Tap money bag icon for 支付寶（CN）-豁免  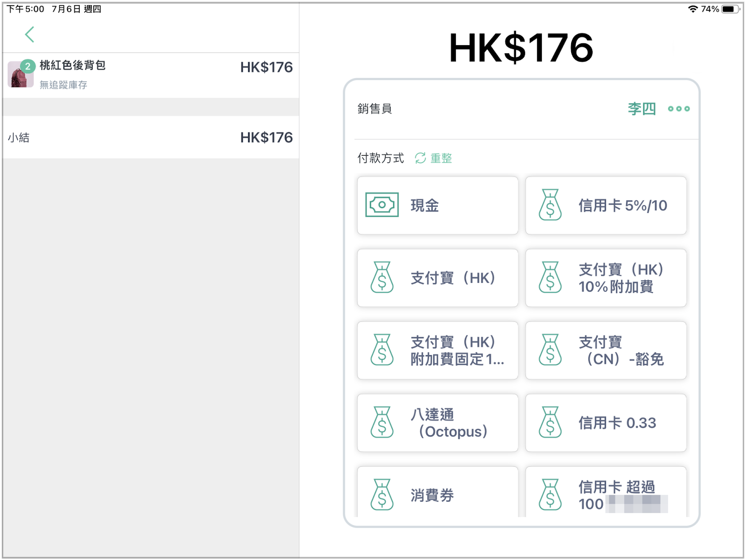click(x=550, y=350)
